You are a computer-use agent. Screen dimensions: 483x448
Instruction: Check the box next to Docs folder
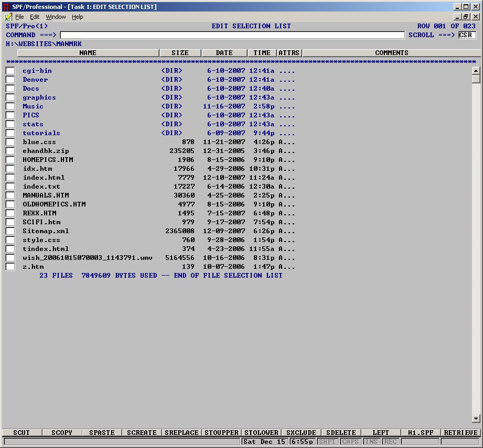coord(10,89)
